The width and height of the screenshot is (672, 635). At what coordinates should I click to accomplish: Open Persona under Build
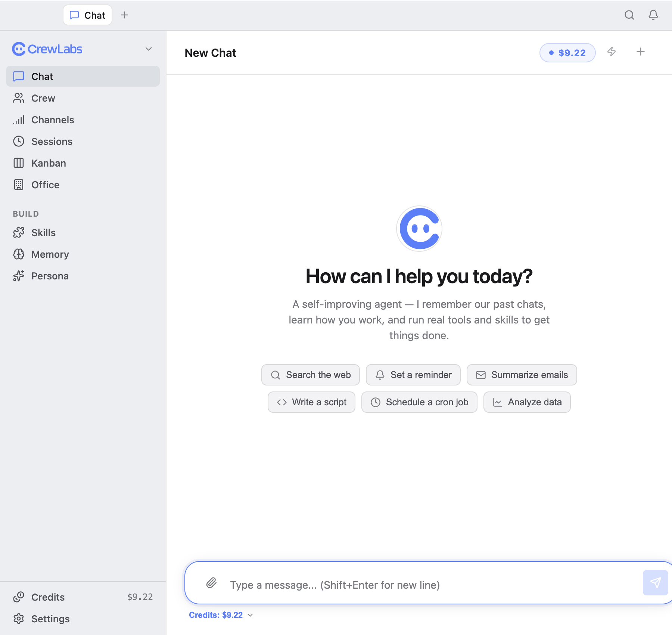coord(83,276)
